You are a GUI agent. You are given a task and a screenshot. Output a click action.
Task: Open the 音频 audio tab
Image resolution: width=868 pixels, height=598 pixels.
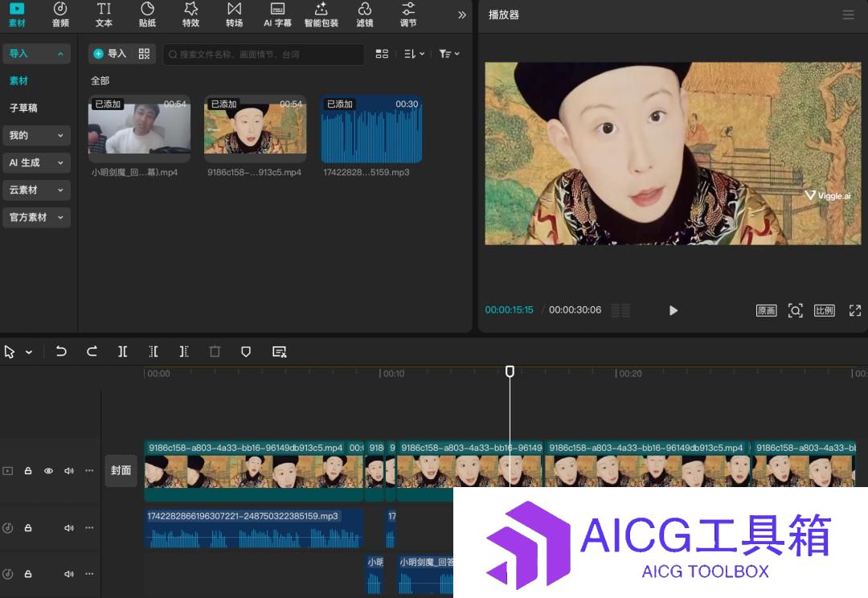60,15
